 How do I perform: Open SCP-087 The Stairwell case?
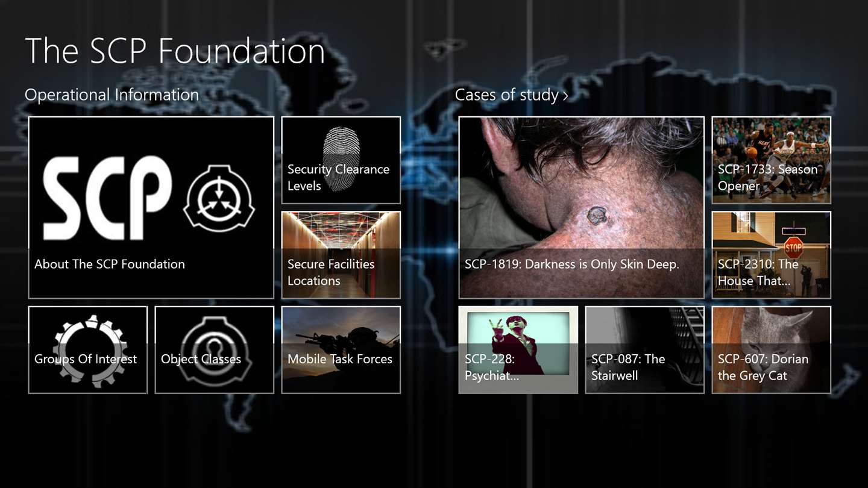[x=645, y=350]
